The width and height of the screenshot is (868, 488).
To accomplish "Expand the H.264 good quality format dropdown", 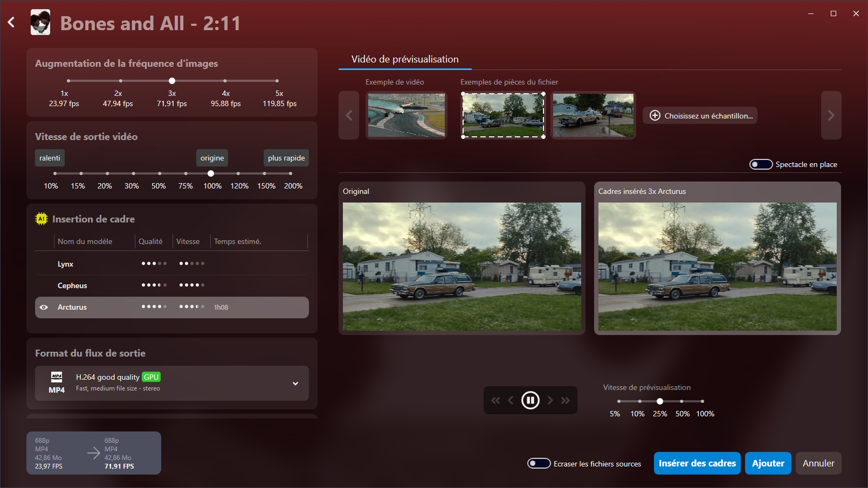I will click(x=295, y=384).
